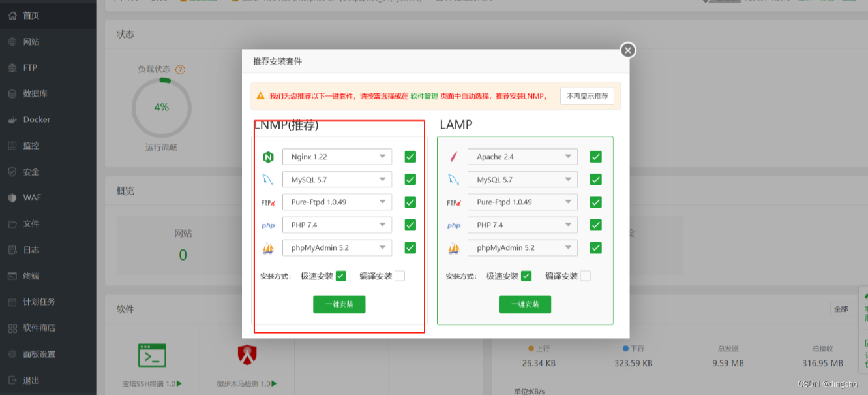Click the MySQL dolphin icon in LAMP

coord(453,180)
